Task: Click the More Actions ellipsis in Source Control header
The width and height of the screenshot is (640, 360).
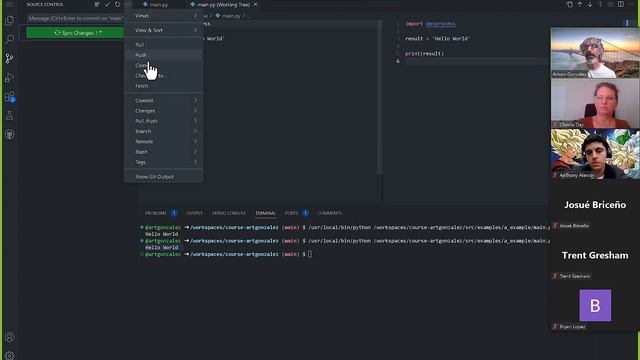Action: (128, 4)
